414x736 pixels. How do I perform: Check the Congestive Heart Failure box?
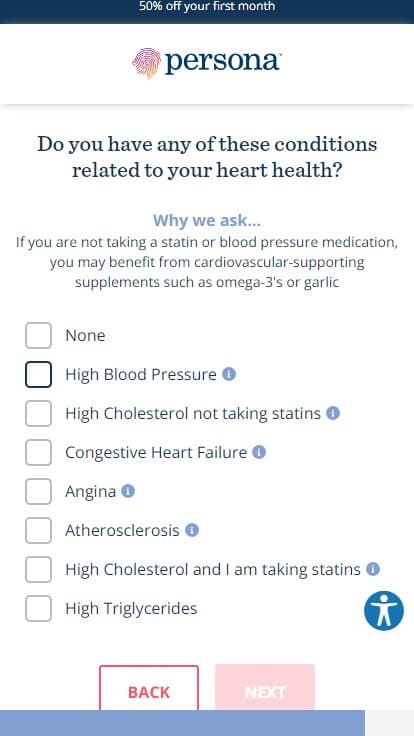click(x=38, y=452)
